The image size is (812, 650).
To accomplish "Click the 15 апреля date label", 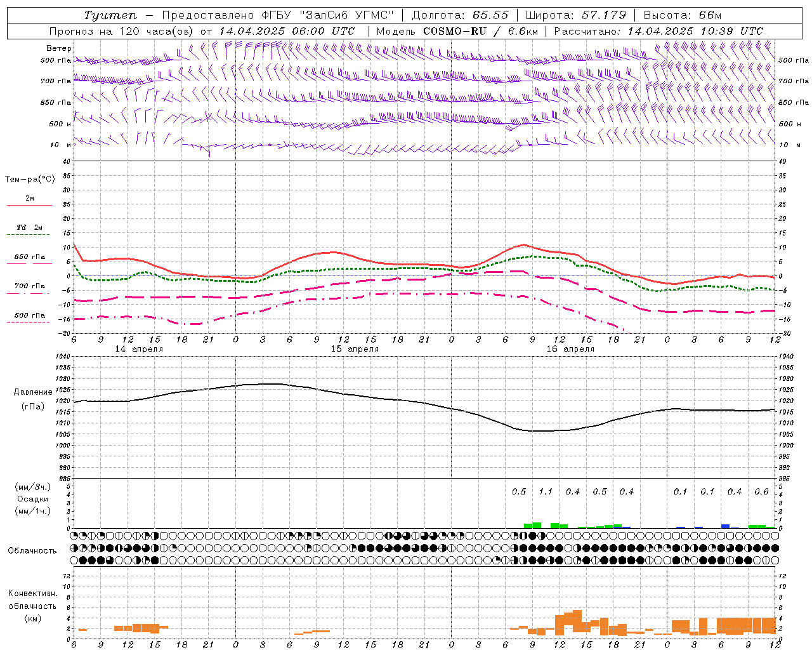I will (x=355, y=349).
